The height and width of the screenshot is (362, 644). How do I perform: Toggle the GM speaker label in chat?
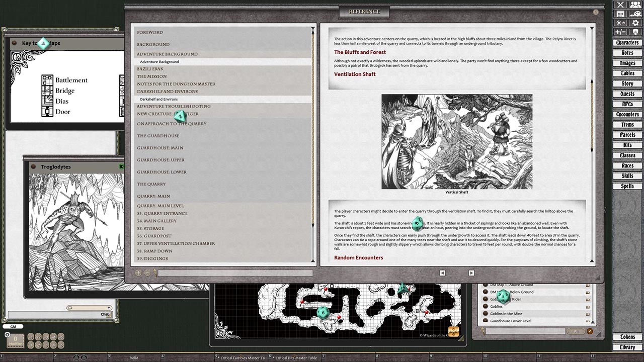[x=14, y=326]
